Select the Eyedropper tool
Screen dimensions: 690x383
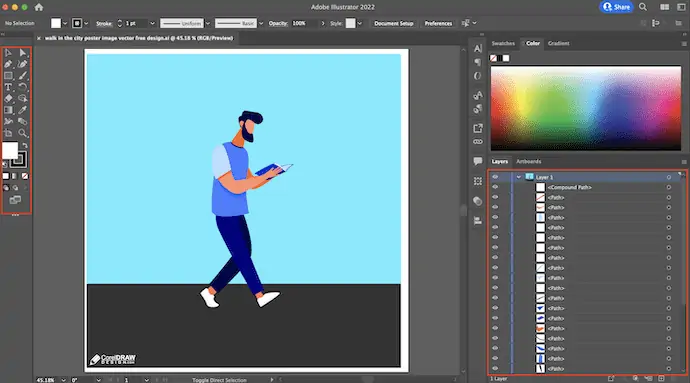(22, 110)
